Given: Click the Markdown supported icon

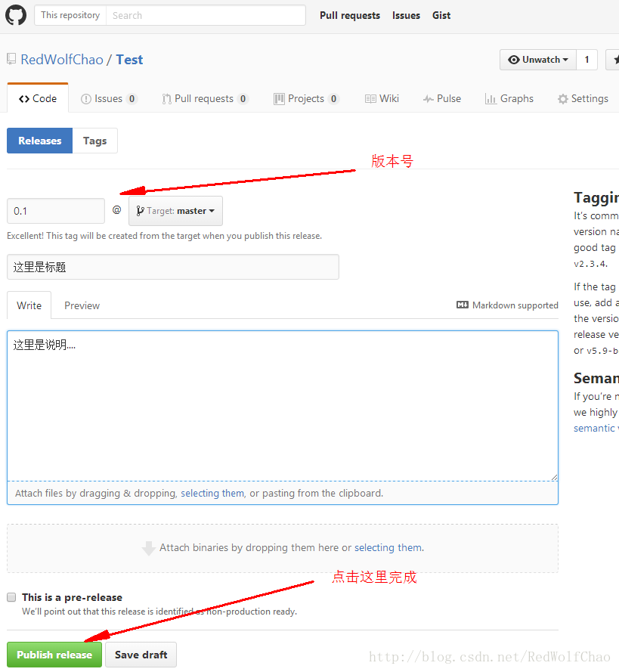Looking at the screenshot, I should [x=463, y=305].
